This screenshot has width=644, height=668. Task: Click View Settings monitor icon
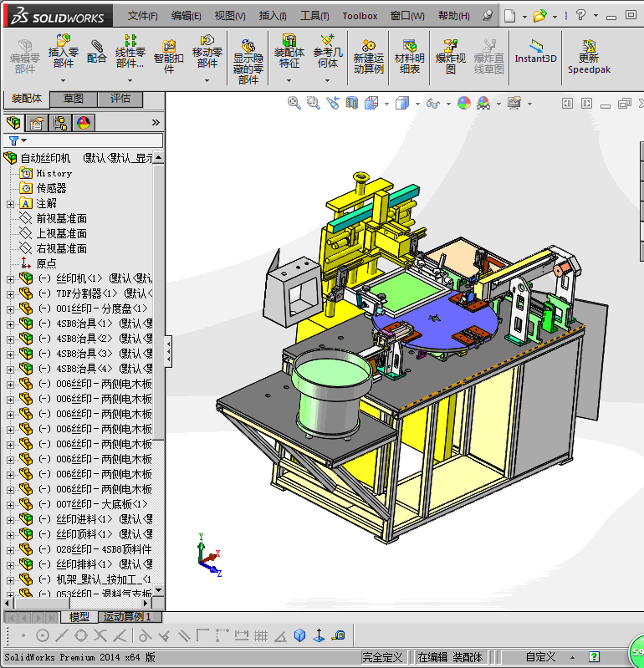tap(514, 103)
